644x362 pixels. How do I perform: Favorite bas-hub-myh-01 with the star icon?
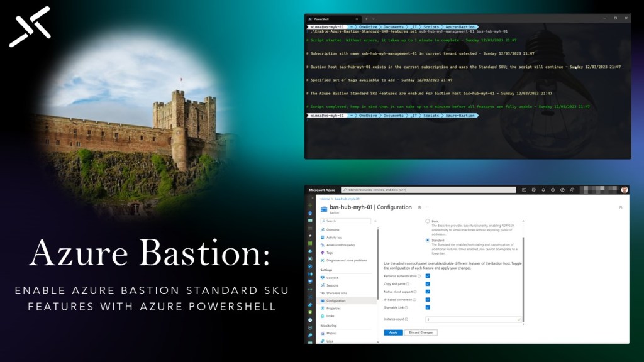click(419, 207)
